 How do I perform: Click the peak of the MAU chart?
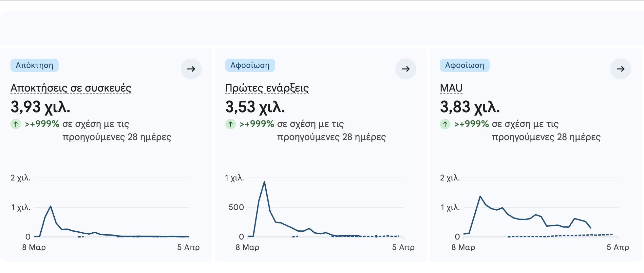click(x=480, y=197)
